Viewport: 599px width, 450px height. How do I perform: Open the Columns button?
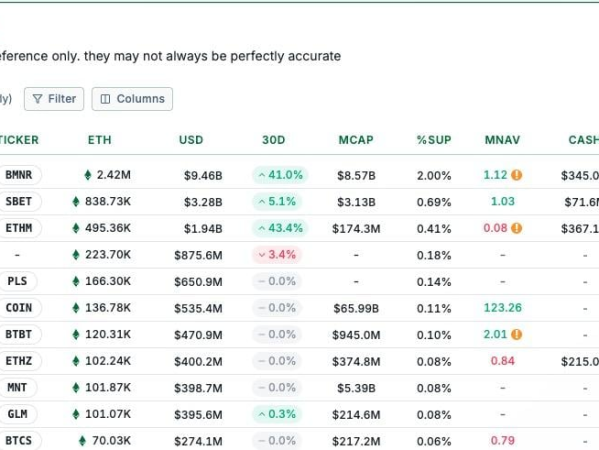click(132, 99)
